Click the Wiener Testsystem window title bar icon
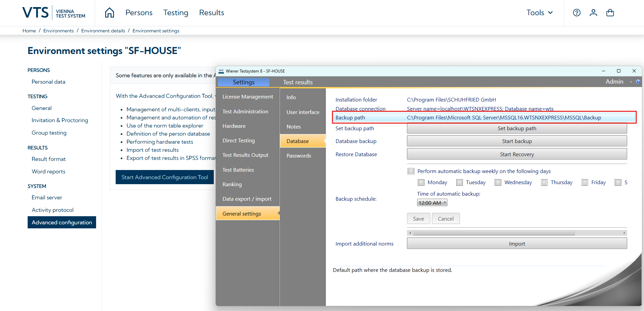644x311 pixels. tap(221, 71)
